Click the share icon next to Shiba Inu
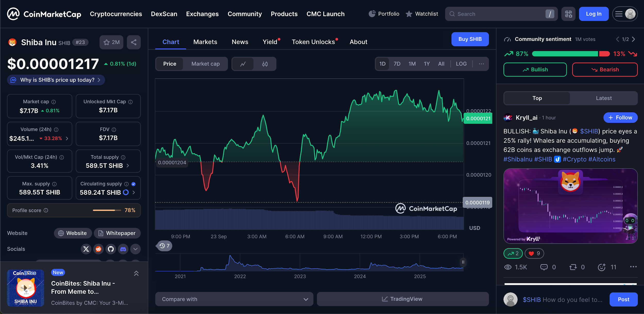 [x=133, y=42]
